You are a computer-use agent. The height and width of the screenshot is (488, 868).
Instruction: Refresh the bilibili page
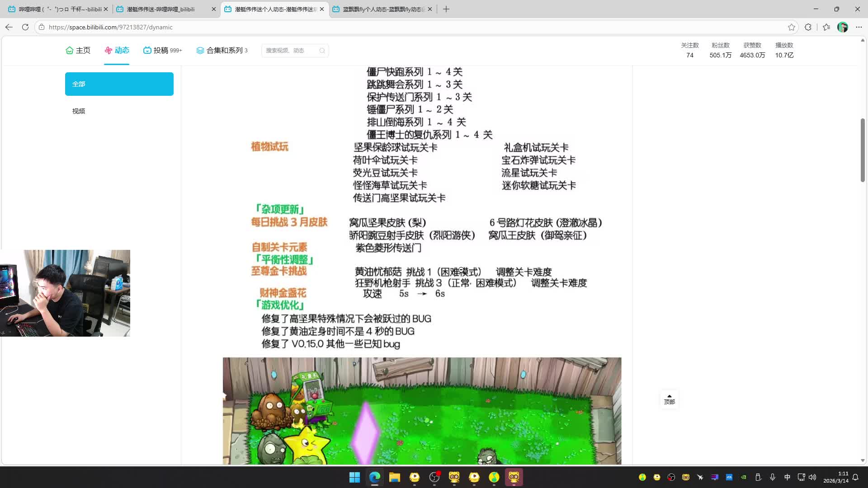[x=25, y=27]
